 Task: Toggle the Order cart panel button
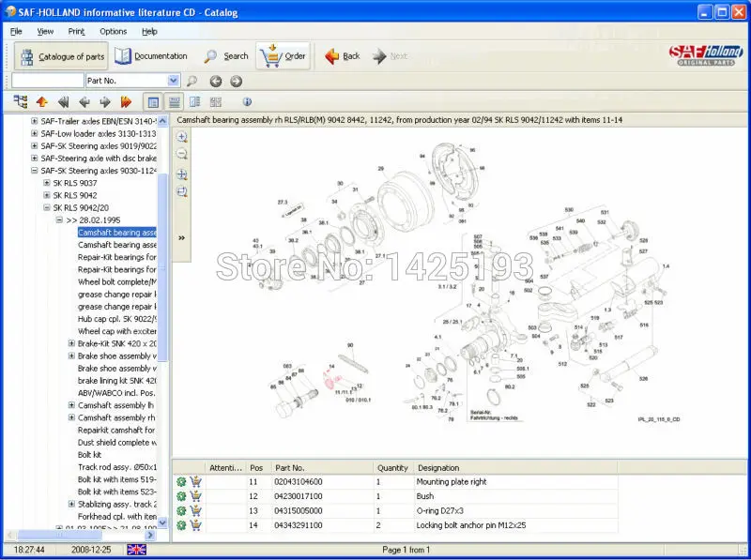pos(284,56)
